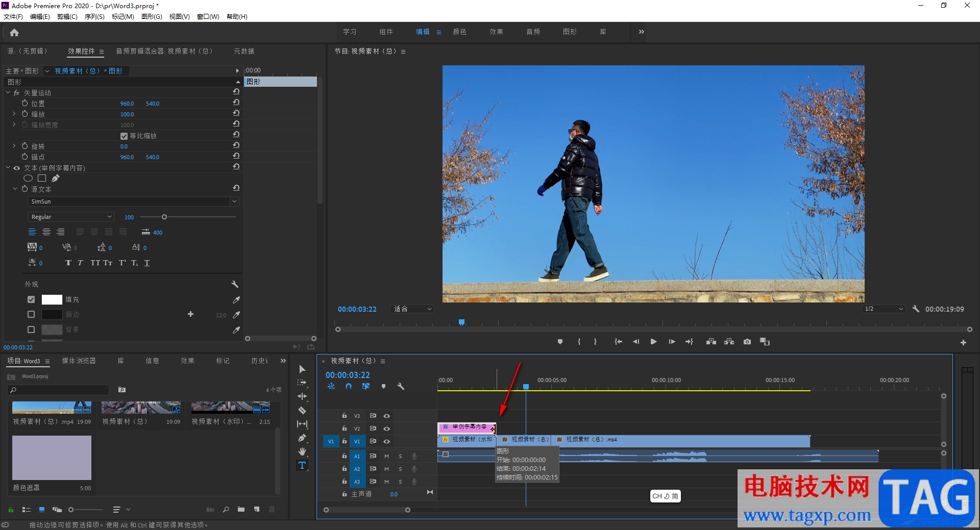Screen dimensions: 980x530
Task: Open the 文件(F) menu
Action: point(13,17)
